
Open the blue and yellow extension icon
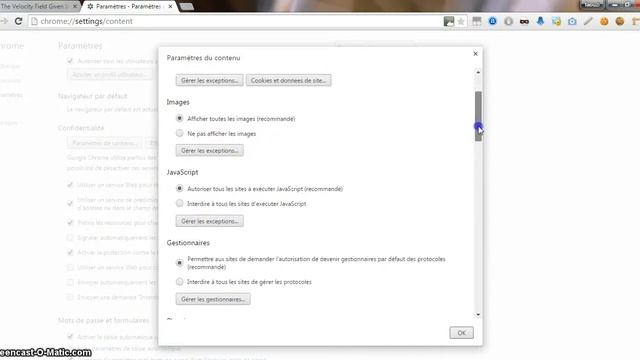tap(556, 21)
